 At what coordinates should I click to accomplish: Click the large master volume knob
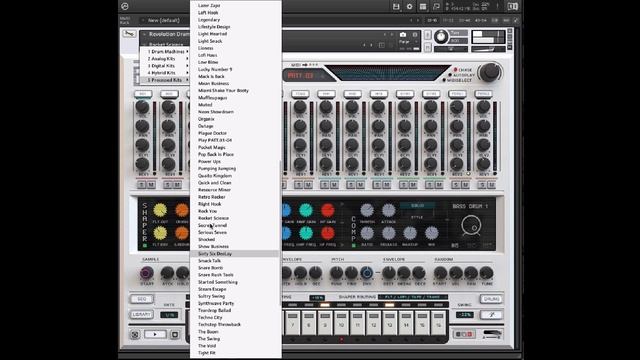click(x=489, y=72)
